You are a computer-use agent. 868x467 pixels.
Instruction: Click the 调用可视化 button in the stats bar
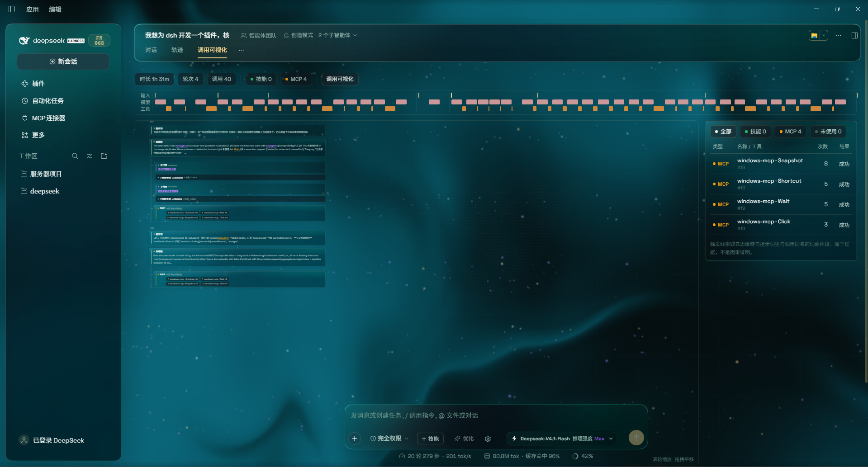pos(340,79)
